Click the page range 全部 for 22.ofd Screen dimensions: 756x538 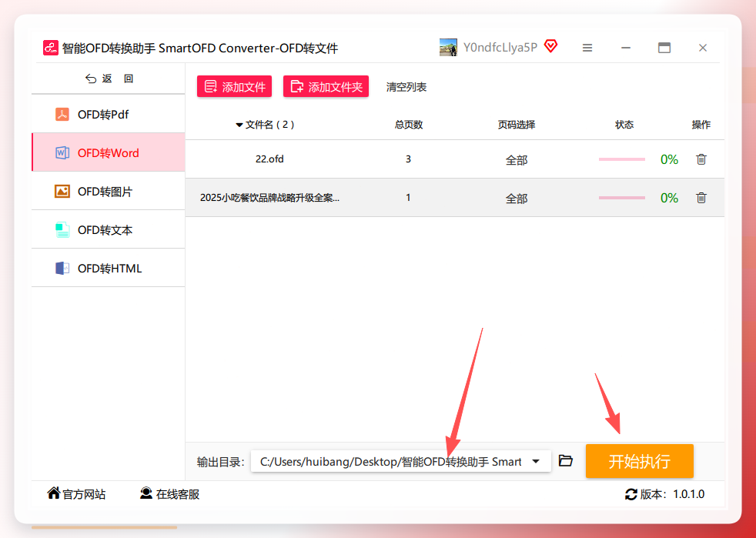tap(517, 159)
